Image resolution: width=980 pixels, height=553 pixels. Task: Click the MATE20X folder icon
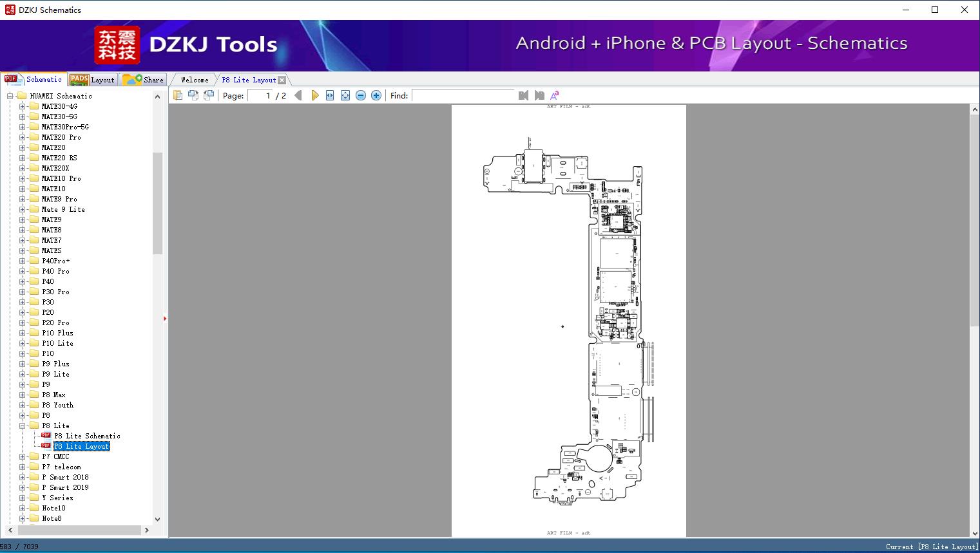(x=34, y=168)
